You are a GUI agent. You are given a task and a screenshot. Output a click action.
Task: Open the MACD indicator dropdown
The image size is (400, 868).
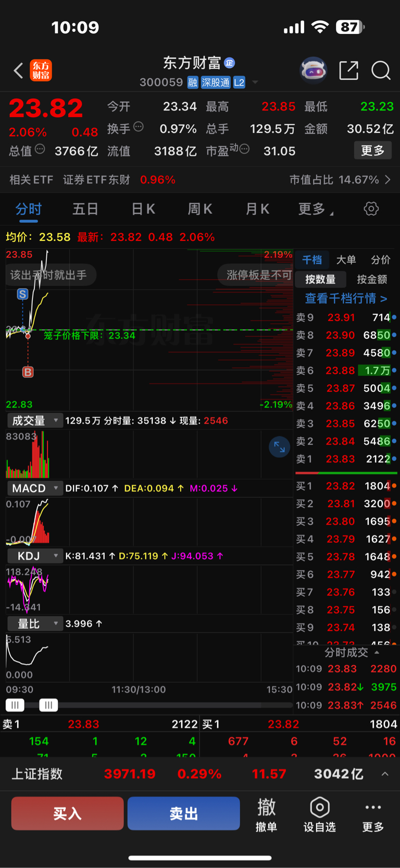click(x=35, y=488)
